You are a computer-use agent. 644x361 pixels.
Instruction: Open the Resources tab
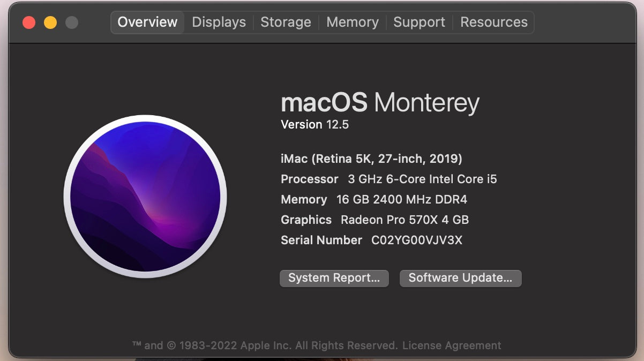click(x=493, y=22)
